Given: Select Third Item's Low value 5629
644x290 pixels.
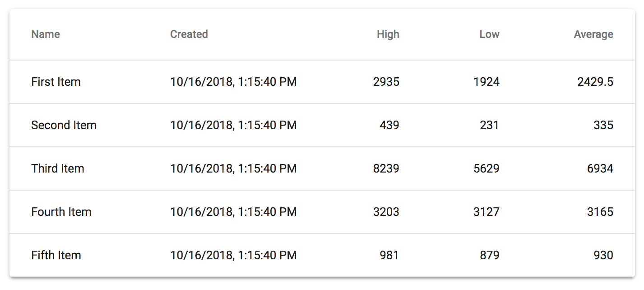Looking at the screenshot, I should point(486,168).
